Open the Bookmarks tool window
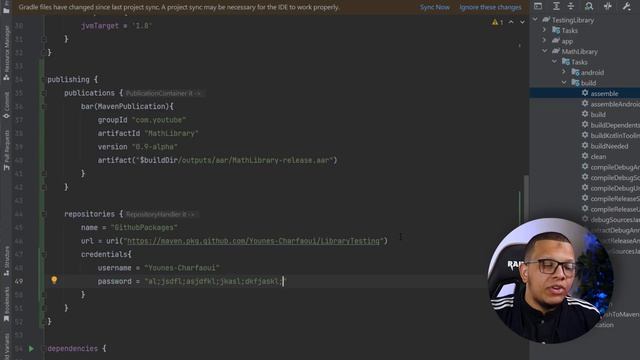The height and width of the screenshot is (360, 640). (6, 303)
